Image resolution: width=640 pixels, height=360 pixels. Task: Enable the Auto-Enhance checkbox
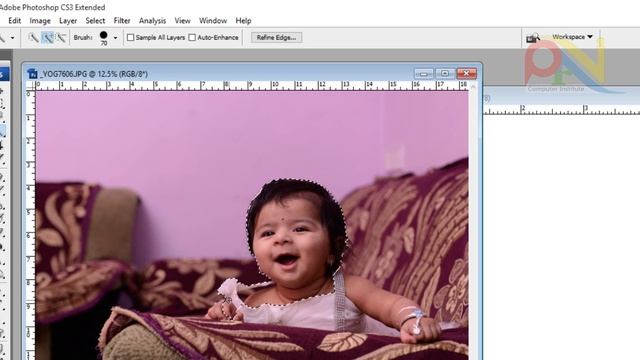click(192, 38)
